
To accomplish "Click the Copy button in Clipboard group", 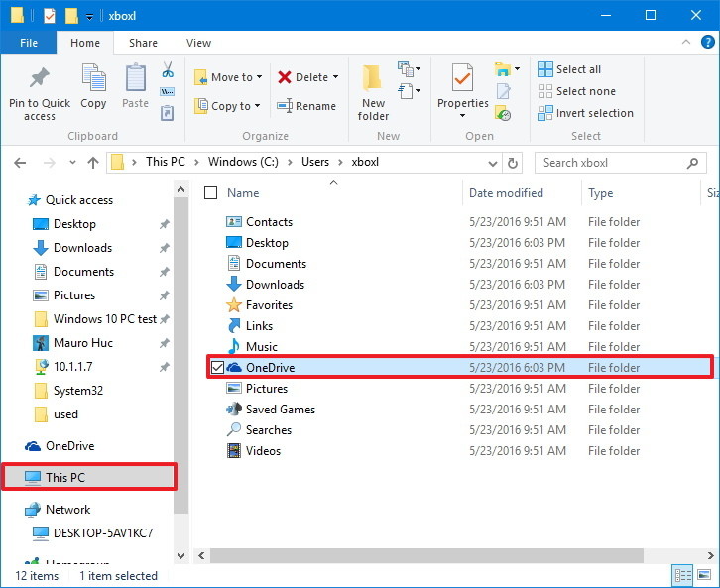I will point(93,86).
